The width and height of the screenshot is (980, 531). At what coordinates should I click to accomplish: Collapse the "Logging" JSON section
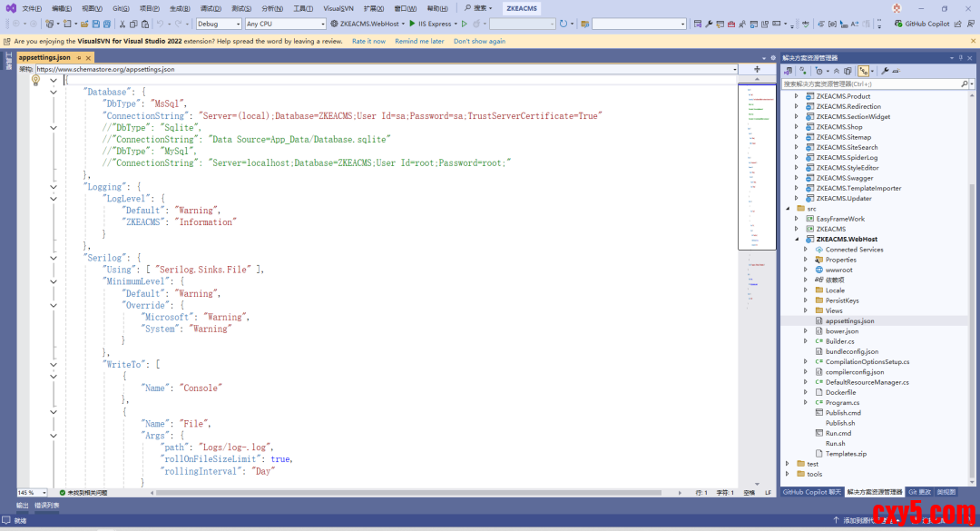[54, 187]
